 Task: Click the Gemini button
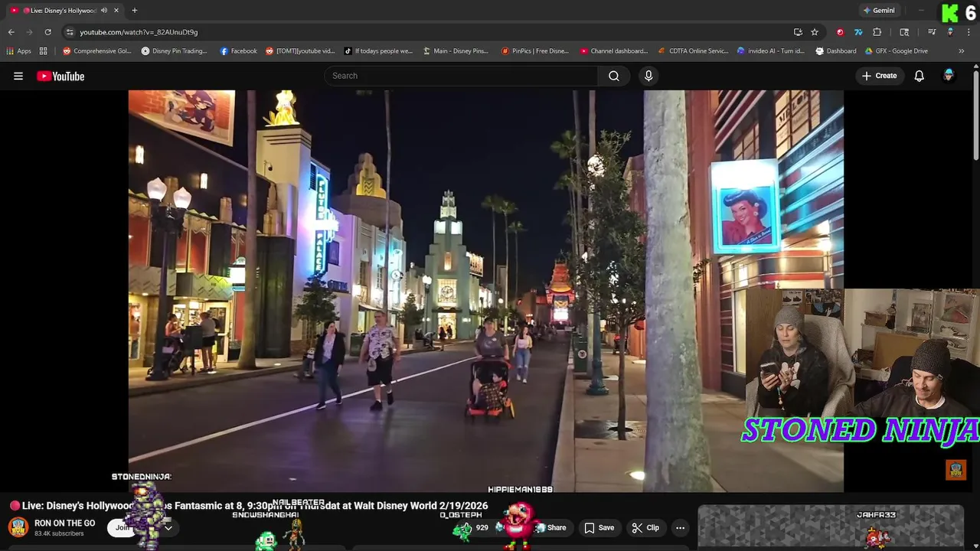pos(878,11)
